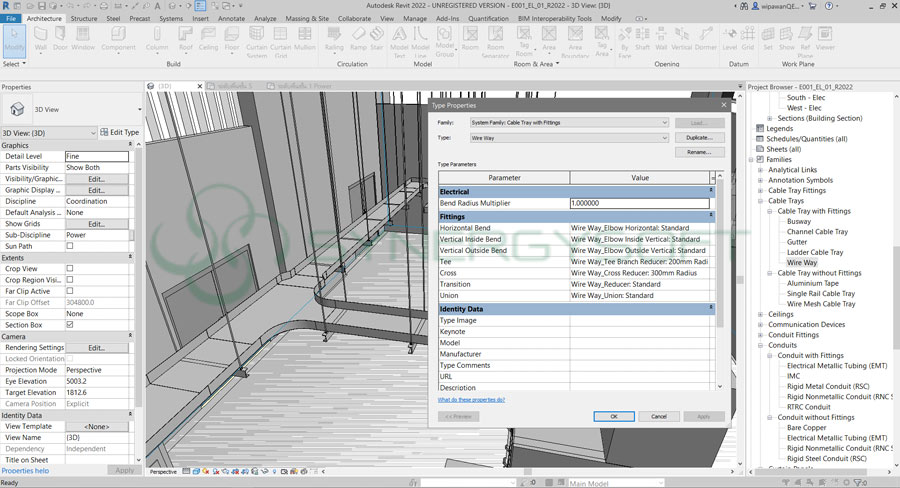Click the Bend Radius Multiplier value field
The height and width of the screenshot is (488, 900).
click(639, 203)
